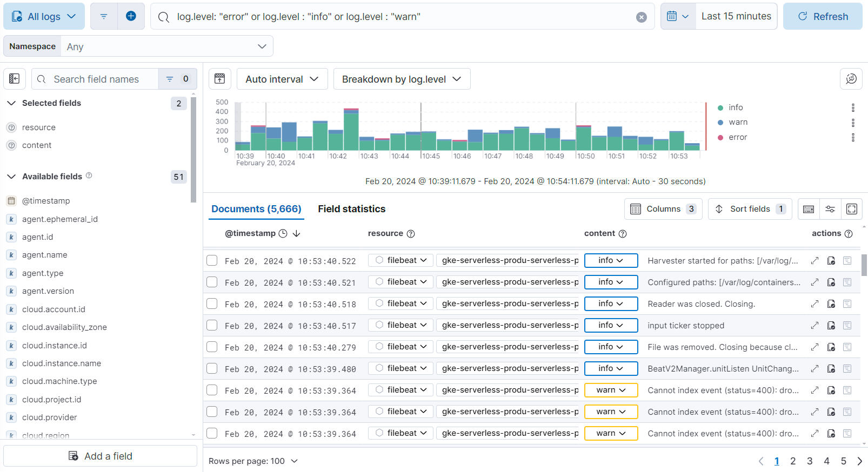Click the Refresh button

[822, 16]
